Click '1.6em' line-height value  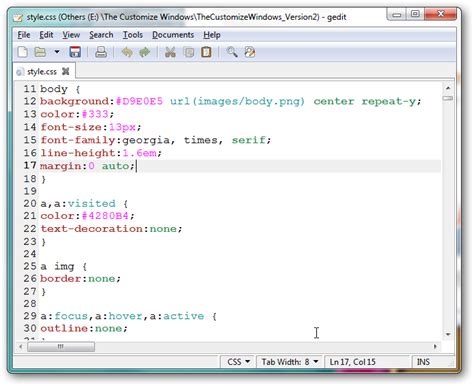pos(139,153)
